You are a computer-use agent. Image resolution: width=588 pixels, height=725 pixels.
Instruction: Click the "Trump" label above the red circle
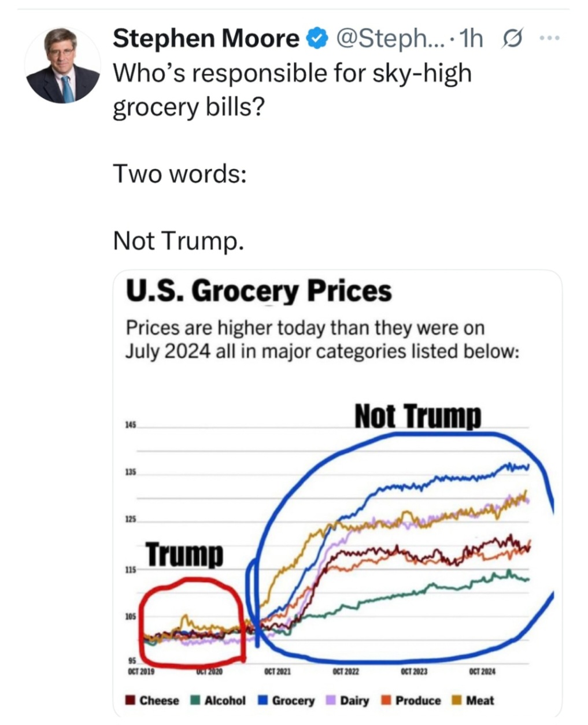pyautogui.click(x=184, y=553)
